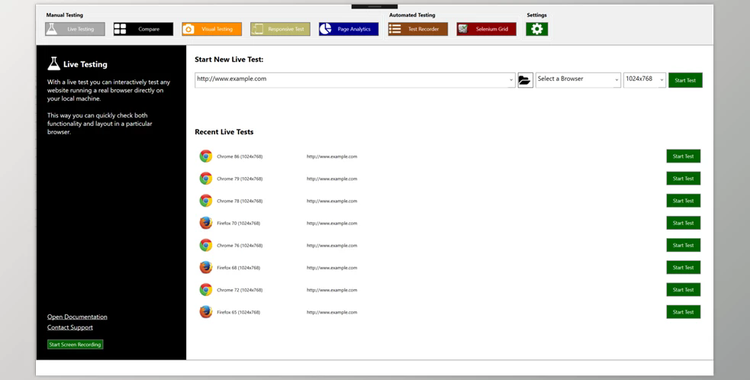The height and width of the screenshot is (380, 750).
Task: Start Test for Chrome 76 row
Action: click(684, 246)
